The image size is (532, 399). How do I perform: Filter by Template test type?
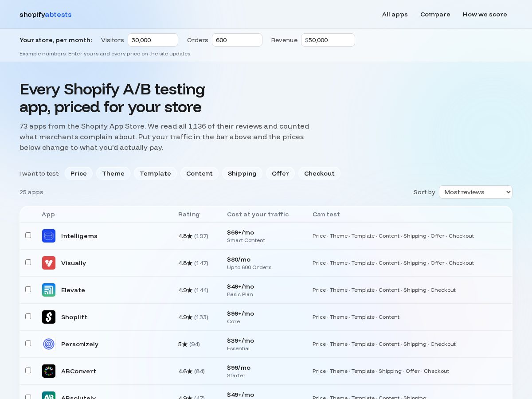pos(155,173)
